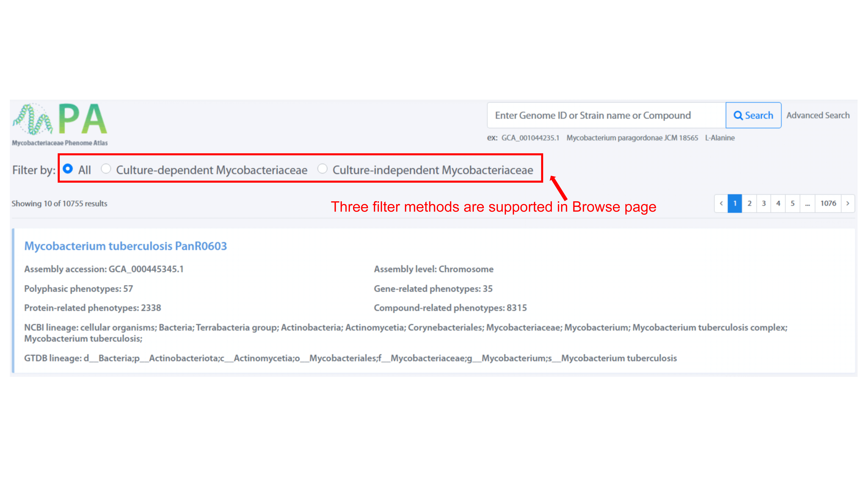Open page 1 in pagination
The image size is (868, 488).
(x=735, y=203)
